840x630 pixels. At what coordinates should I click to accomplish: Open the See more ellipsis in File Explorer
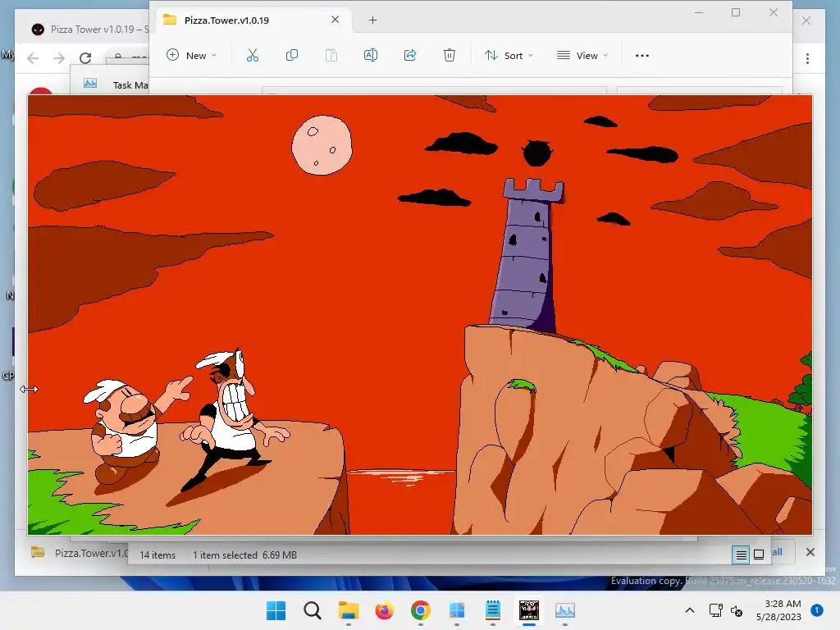641,55
